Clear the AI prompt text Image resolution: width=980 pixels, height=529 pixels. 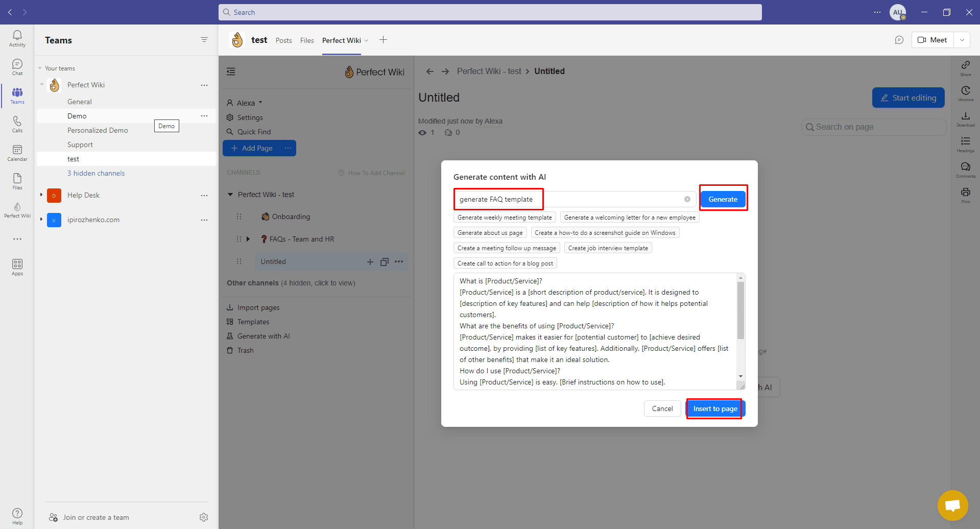[687, 199]
